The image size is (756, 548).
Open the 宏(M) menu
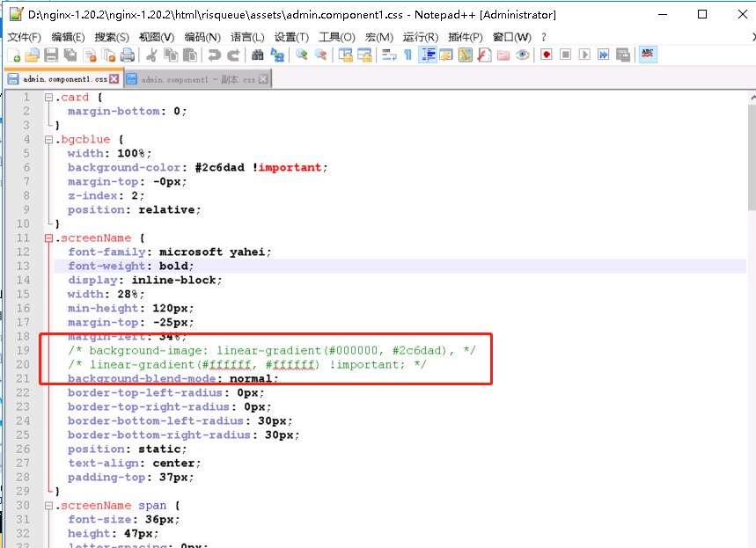coord(379,37)
